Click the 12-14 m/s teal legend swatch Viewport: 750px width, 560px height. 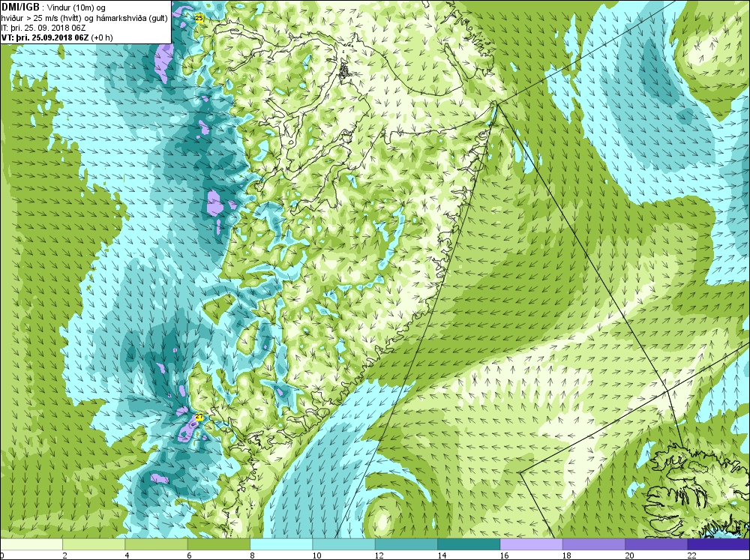406,544
